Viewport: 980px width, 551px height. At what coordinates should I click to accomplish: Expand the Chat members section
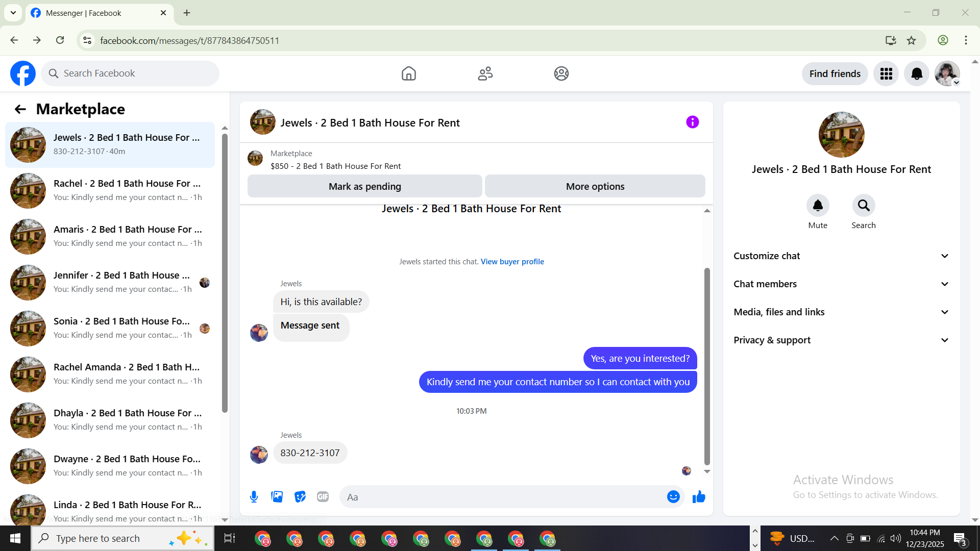(841, 284)
